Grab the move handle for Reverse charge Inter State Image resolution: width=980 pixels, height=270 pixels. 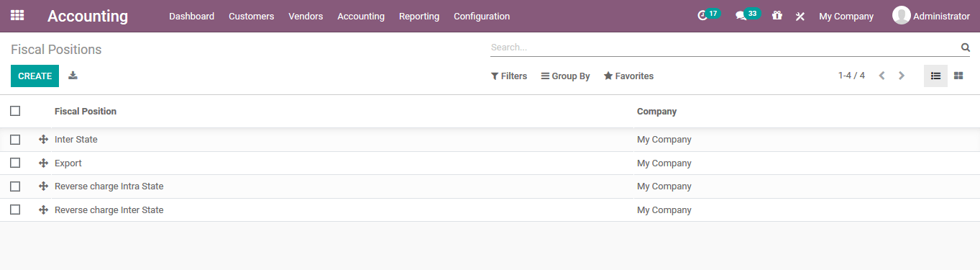(x=43, y=210)
